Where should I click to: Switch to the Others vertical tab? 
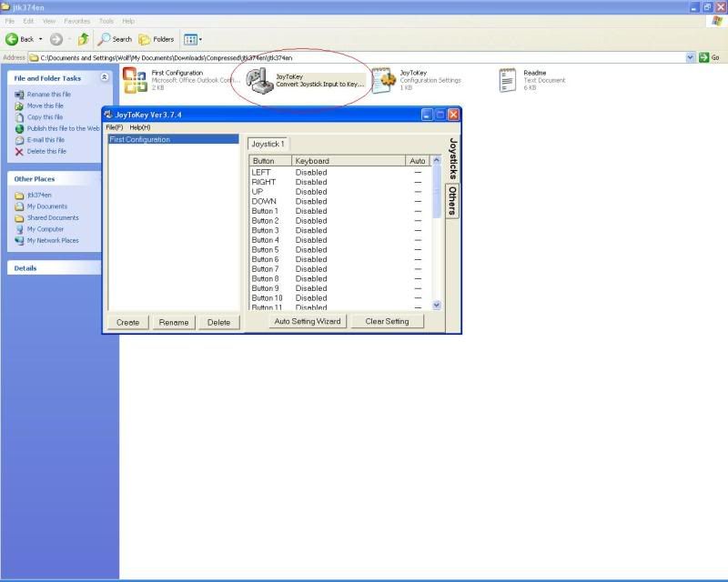tap(451, 202)
